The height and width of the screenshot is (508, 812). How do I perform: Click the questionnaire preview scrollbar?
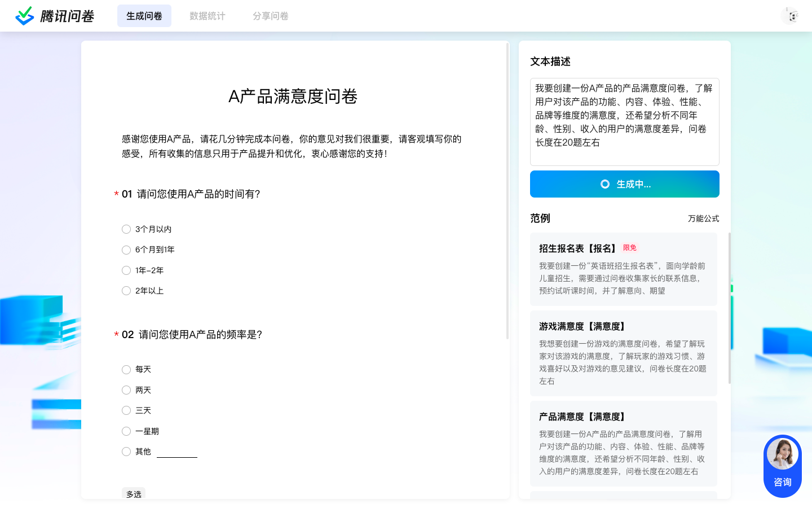pyautogui.click(x=507, y=190)
